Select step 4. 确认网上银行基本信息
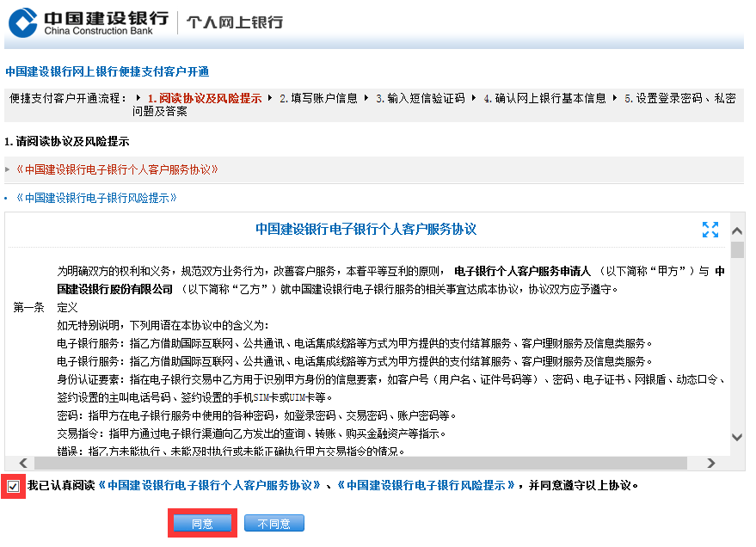The image size is (756, 547). [544, 98]
